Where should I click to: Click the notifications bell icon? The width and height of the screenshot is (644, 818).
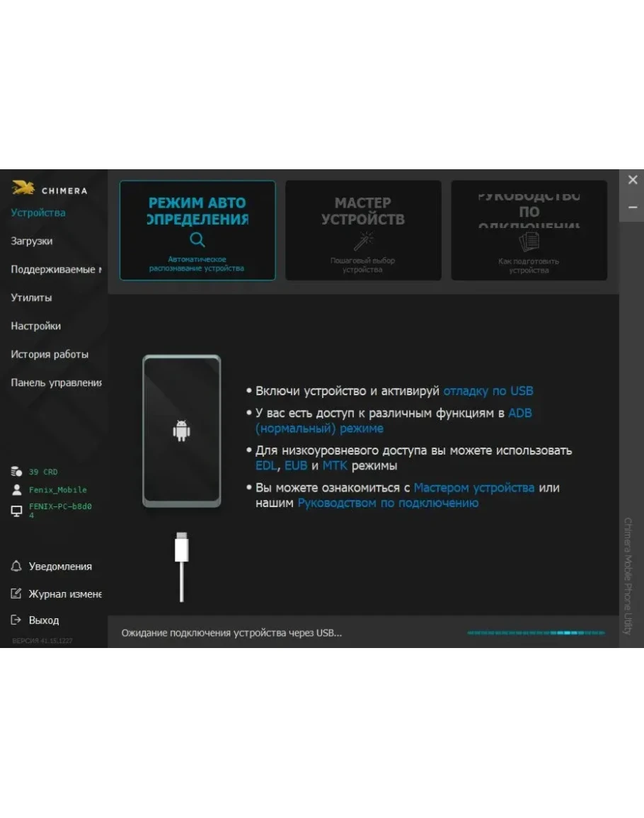16,567
